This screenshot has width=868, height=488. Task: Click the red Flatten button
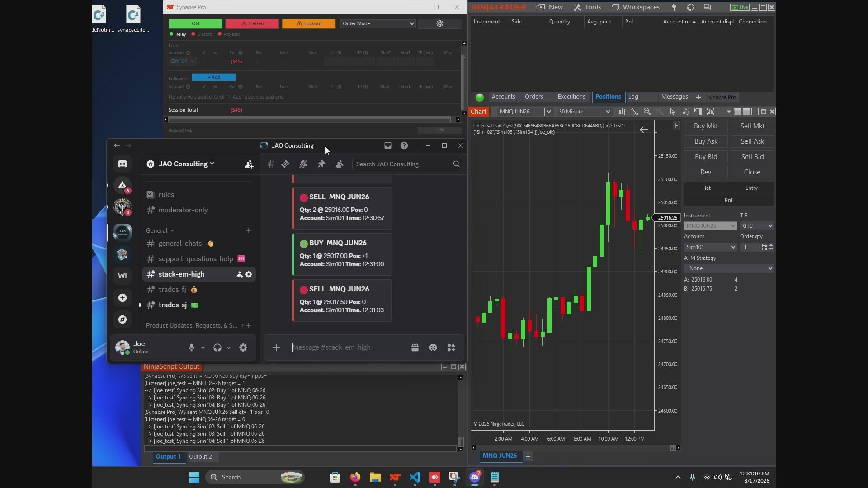(x=252, y=23)
